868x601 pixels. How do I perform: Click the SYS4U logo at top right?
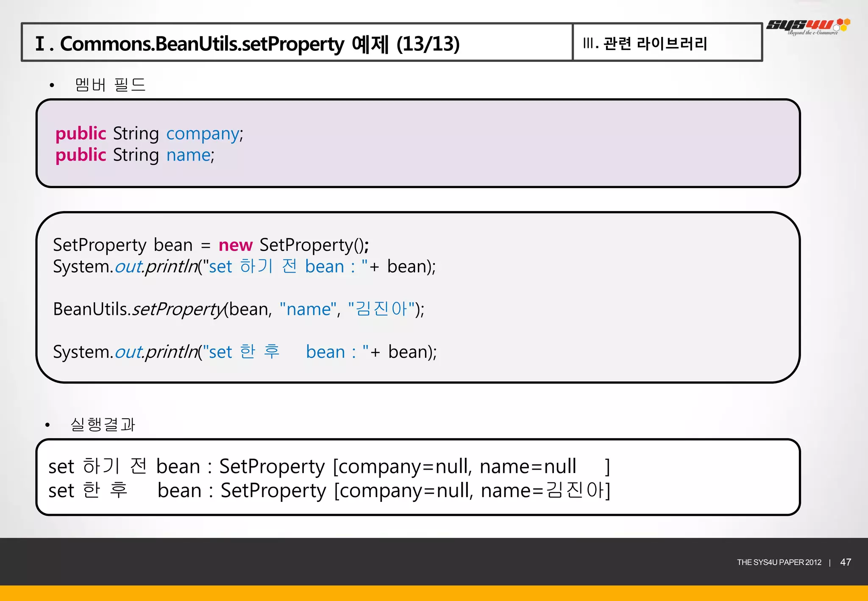pyautogui.click(x=808, y=26)
